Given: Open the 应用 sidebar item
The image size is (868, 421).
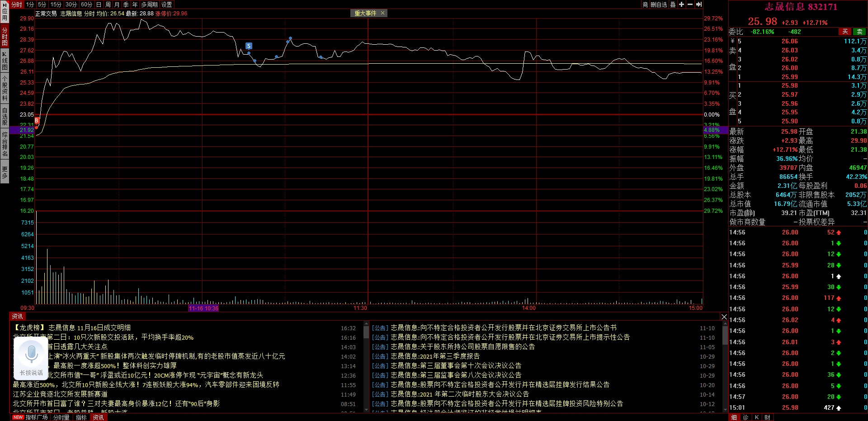Looking at the screenshot, I should tap(5, 11).
